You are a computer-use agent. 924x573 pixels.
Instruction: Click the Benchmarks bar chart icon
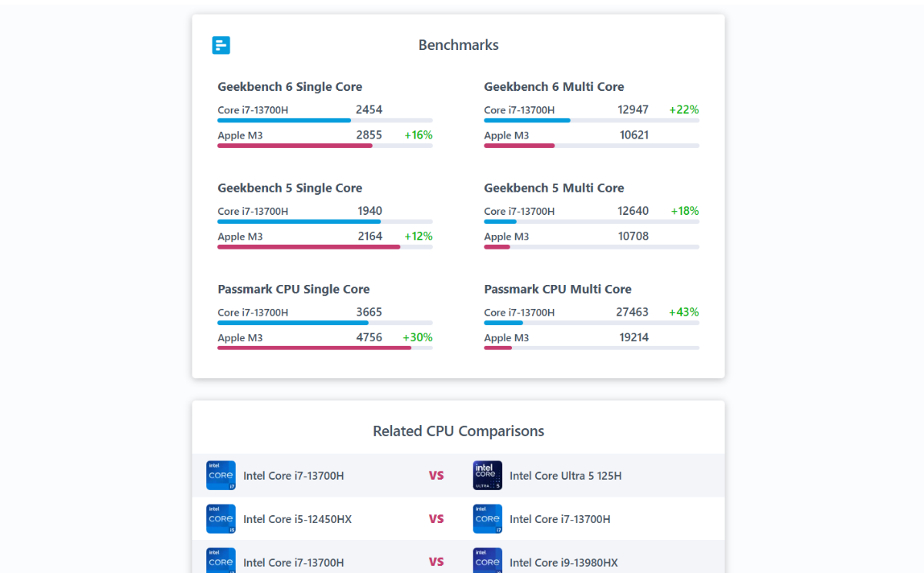[221, 45]
